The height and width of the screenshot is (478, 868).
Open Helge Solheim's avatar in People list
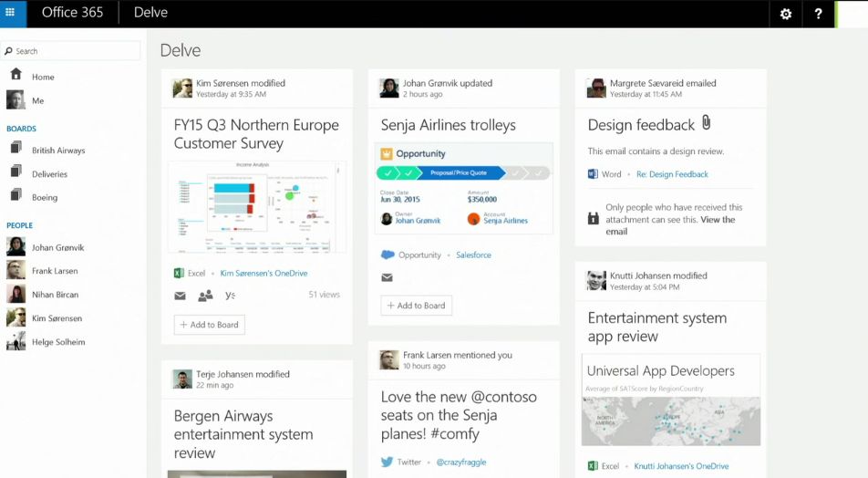pyautogui.click(x=15, y=340)
